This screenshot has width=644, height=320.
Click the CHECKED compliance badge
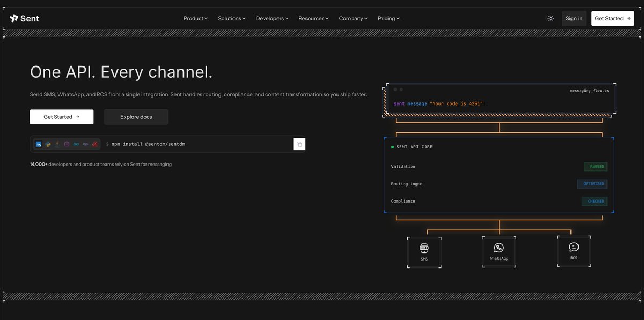coord(595,202)
